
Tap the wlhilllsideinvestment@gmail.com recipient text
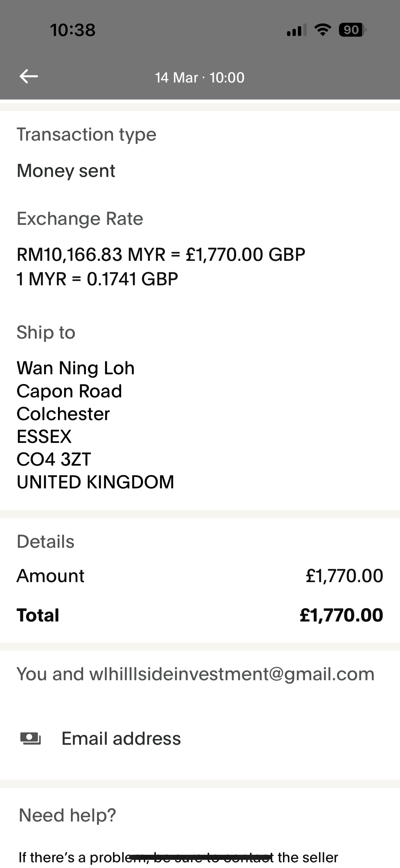click(232, 674)
